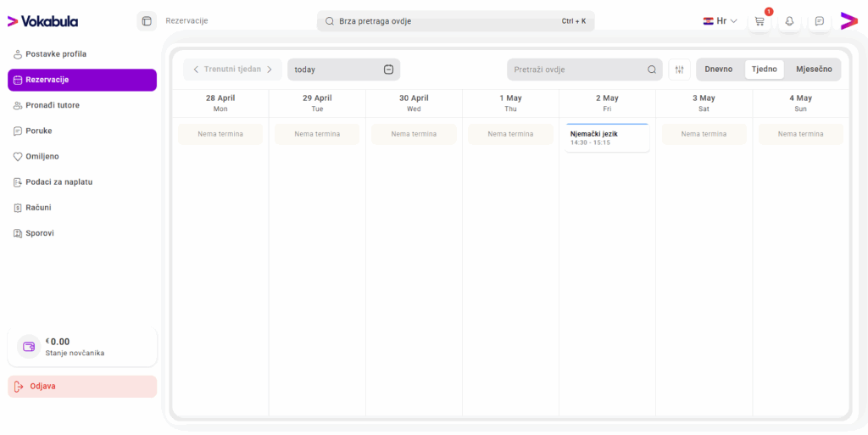Switch calendar to Mjesečno view

(814, 70)
